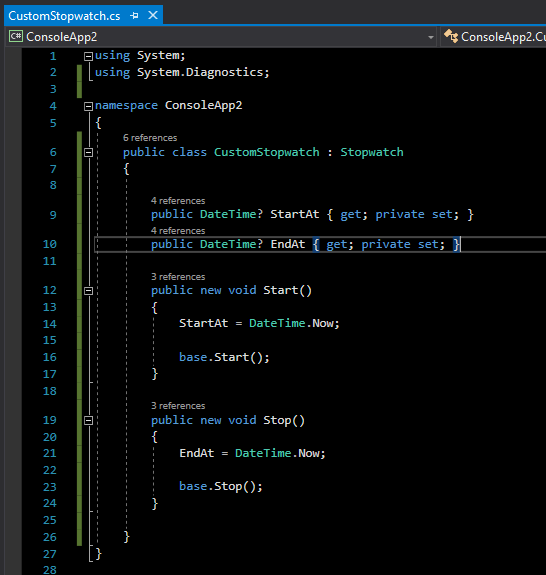Close the CustomStopwatch.cs tab
The image size is (546, 575).
[x=153, y=15]
